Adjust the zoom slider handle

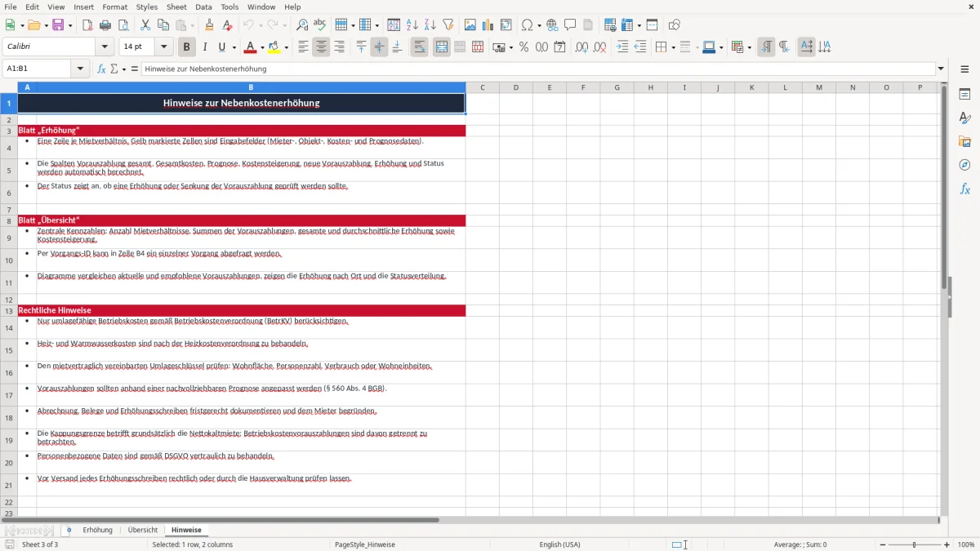click(915, 544)
